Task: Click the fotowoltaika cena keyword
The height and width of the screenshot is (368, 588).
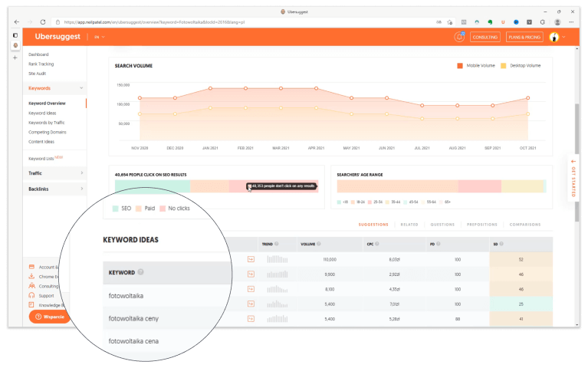Action: pyautogui.click(x=133, y=341)
